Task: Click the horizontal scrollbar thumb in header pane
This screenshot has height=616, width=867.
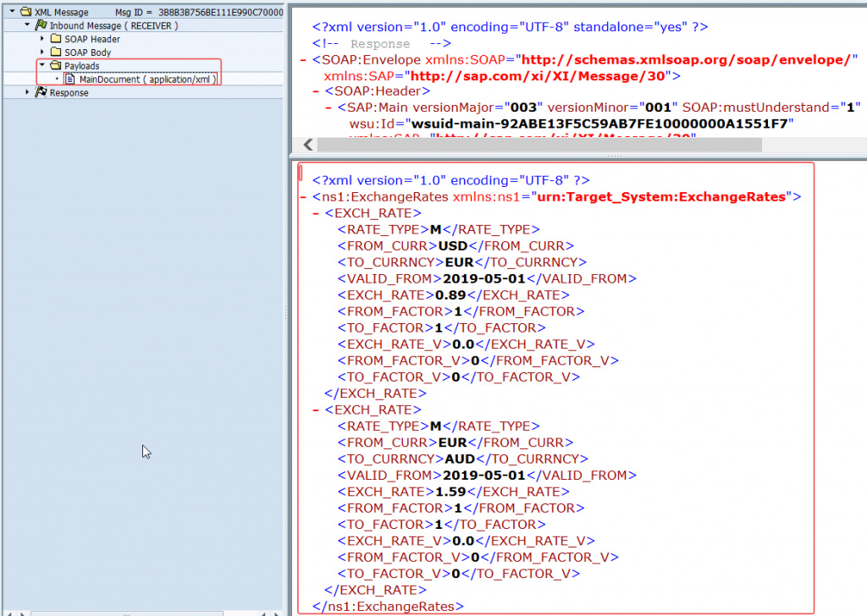Action: [x=539, y=145]
